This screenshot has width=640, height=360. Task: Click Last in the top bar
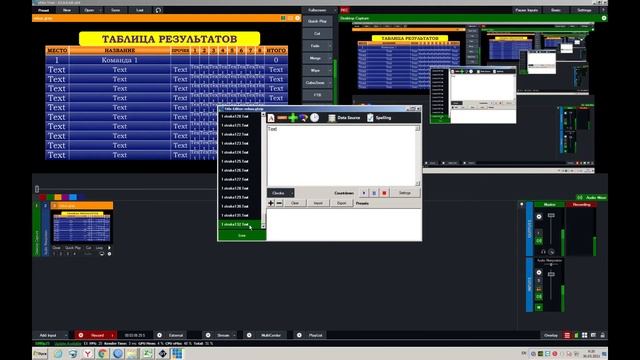pyautogui.click(x=140, y=10)
